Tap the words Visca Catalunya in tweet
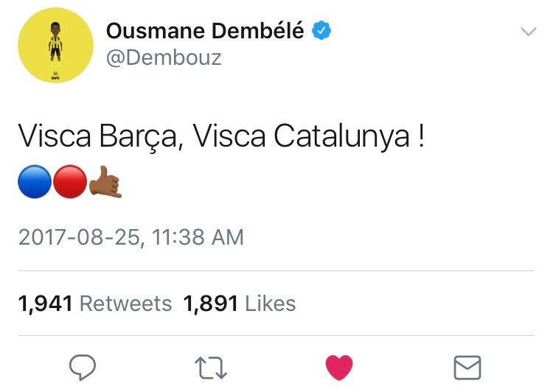The width and height of the screenshot is (553, 392). [x=302, y=136]
